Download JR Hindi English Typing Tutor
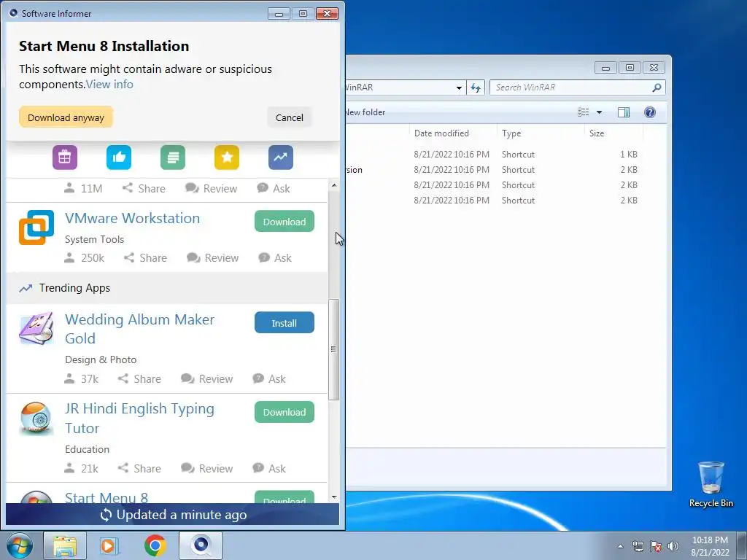Viewport: 747px width, 560px height. (x=285, y=413)
